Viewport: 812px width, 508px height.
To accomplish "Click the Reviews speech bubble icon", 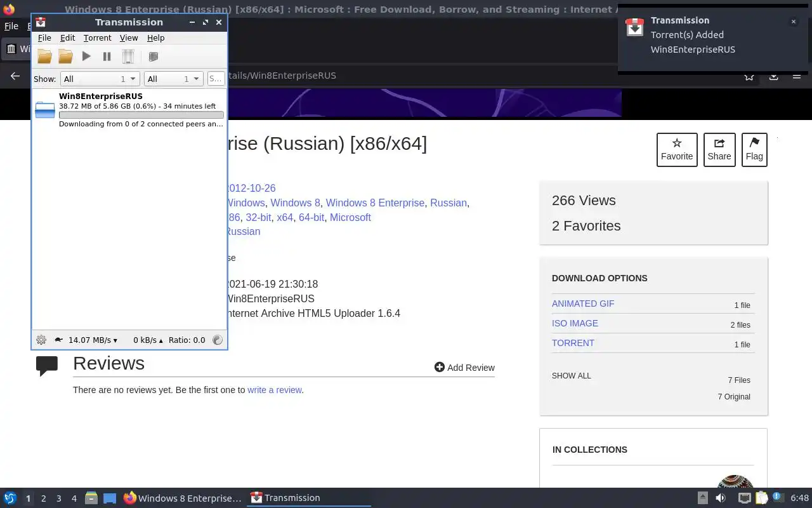I will [x=47, y=365].
